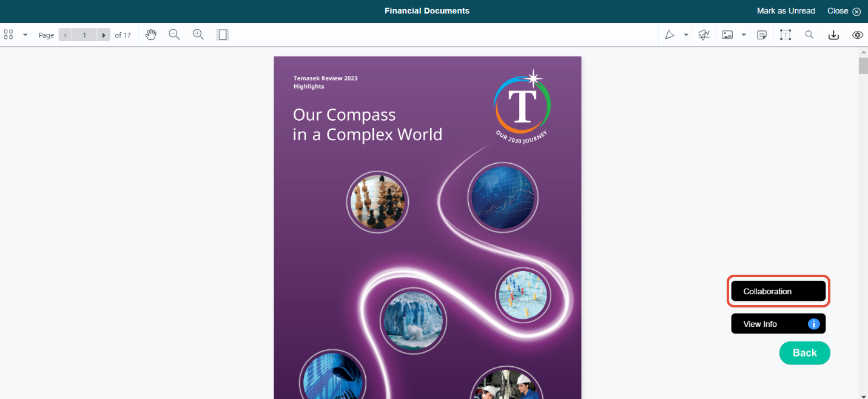Close the Financial Documents viewer
The width and height of the screenshot is (868, 399).
[x=844, y=11]
